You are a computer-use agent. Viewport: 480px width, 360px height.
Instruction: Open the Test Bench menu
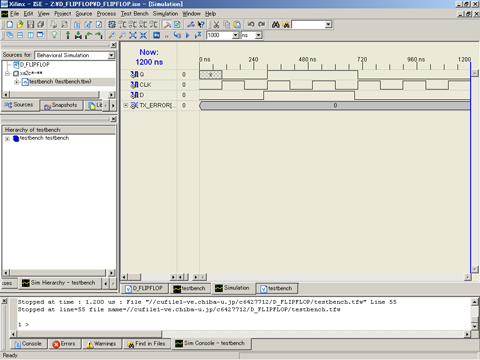coord(134,14)
